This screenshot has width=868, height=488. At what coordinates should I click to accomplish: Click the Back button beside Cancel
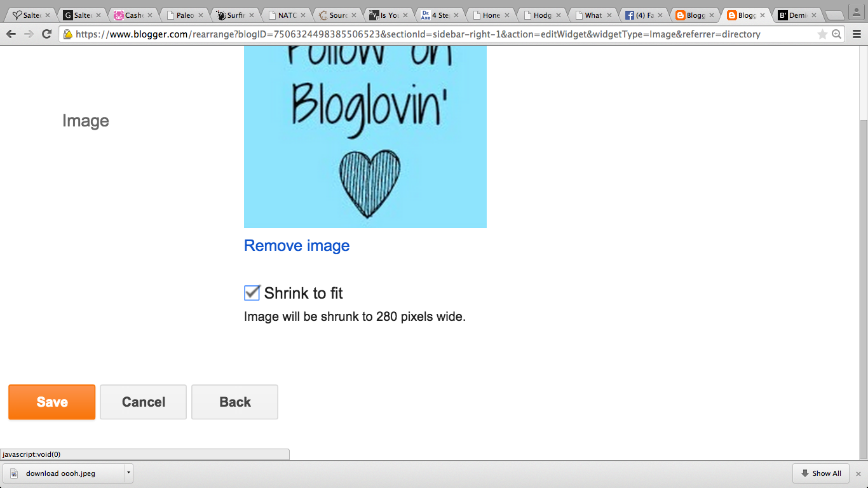(x=235, y=402)
